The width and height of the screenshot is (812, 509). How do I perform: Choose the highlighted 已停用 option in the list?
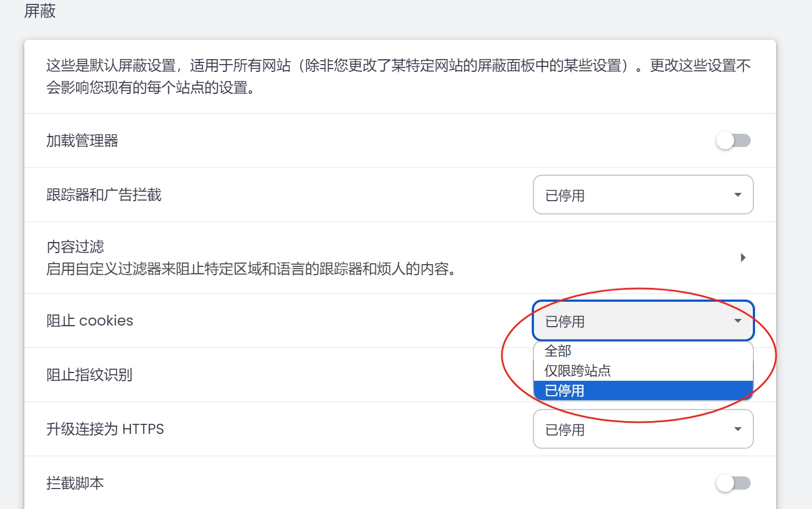(643, 390)
